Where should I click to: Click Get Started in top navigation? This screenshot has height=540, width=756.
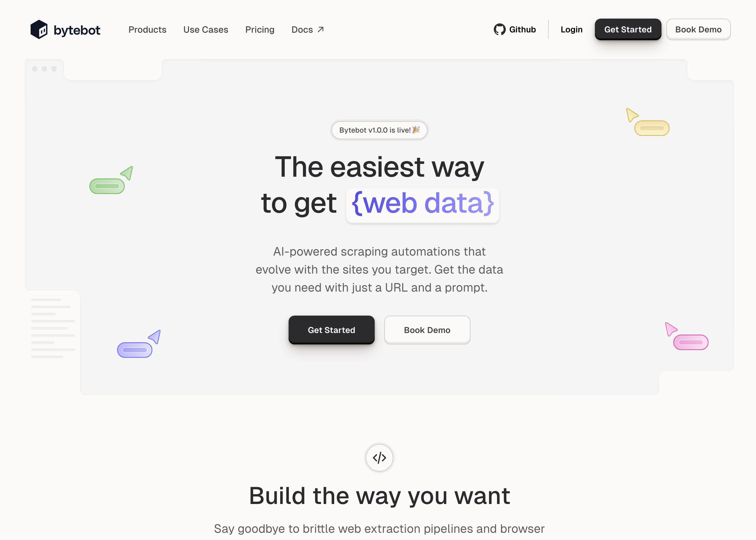pos(628,28)
